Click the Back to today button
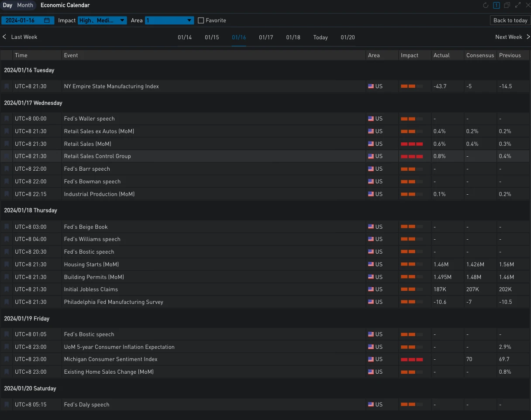 pyautogui.click(x=510, y=21)
